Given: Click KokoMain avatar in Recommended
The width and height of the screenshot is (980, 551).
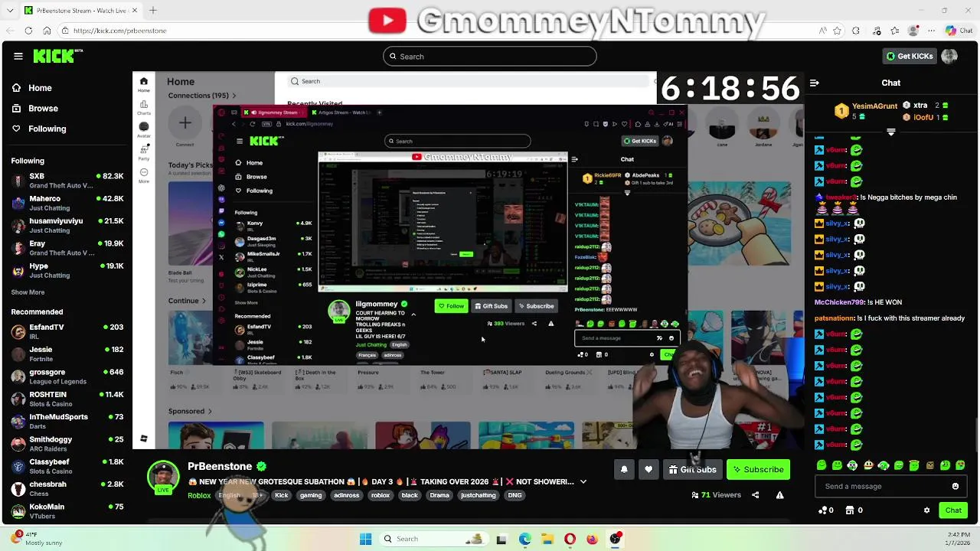Looking at the screenshot, I should click(18, 511).
